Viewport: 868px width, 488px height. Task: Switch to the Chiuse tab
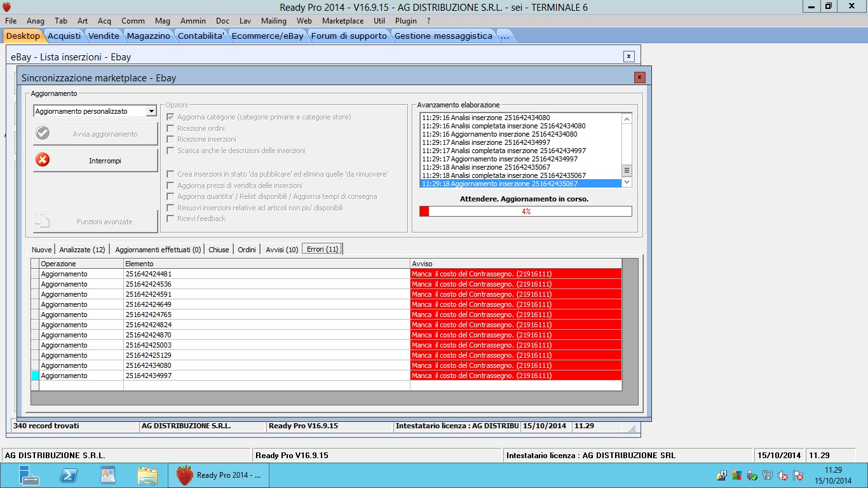(x=219, y=250)
